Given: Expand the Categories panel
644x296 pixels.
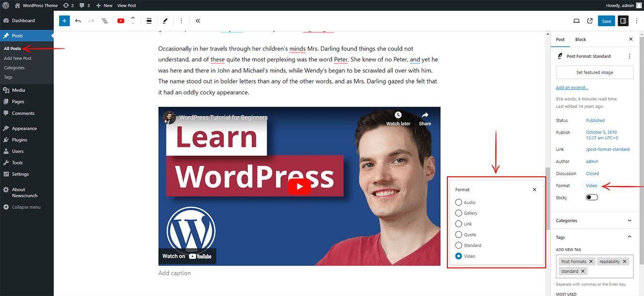Looking at the screenshot, I should click(595, 220).
